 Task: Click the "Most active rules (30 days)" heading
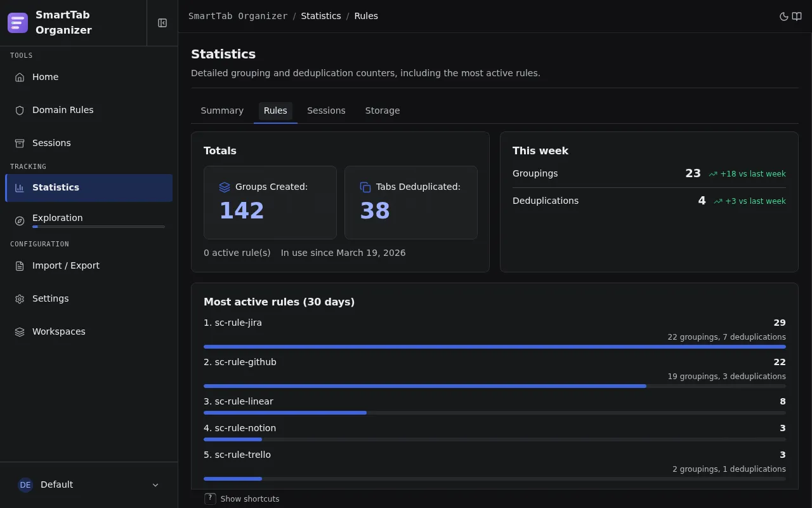tap(279, 302)
